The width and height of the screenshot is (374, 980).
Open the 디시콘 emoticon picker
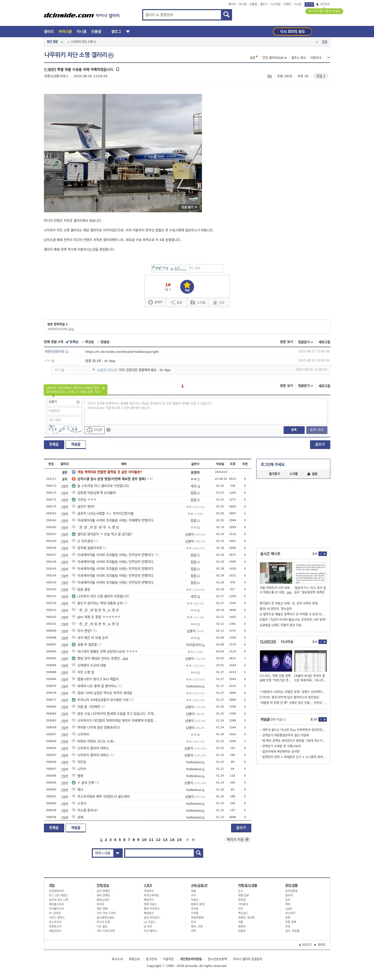click(95, 430)
